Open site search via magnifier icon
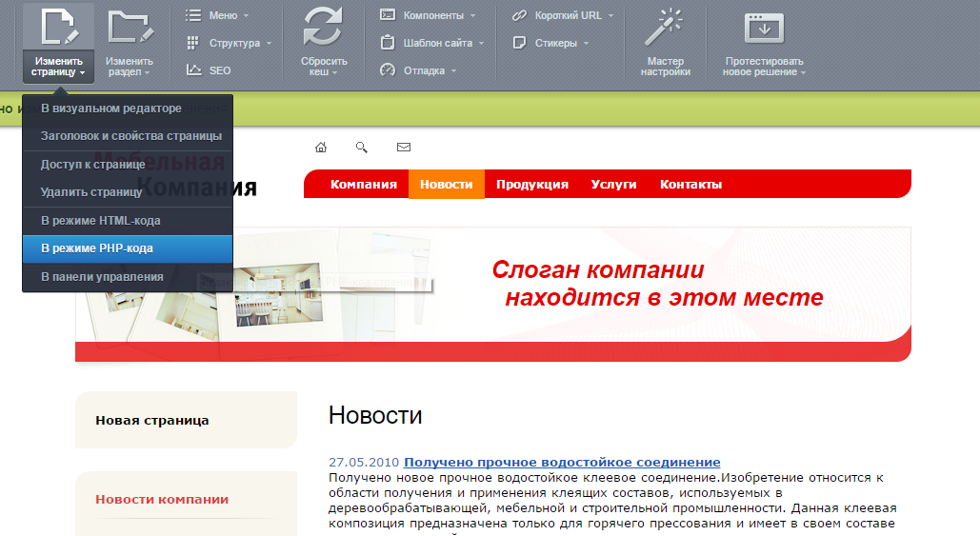The height and width of the screenshot is (536, 980). tap(362, 148)
